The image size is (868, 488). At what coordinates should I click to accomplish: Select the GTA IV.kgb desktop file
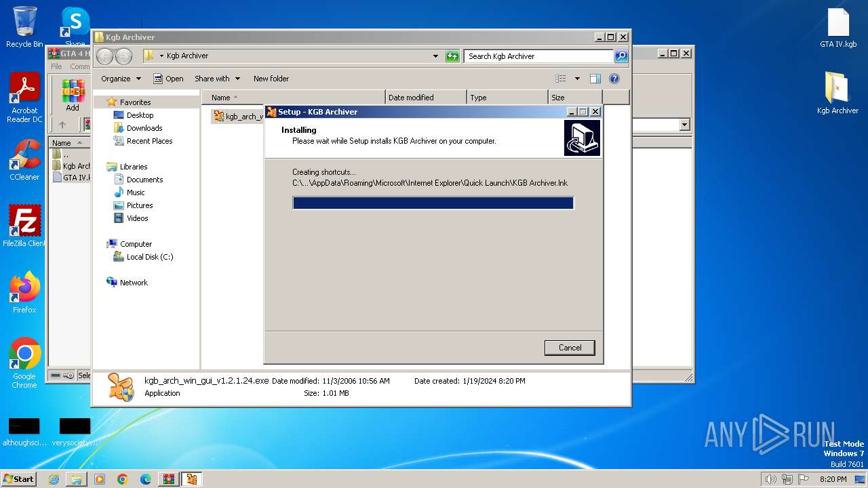coord(838,28)
